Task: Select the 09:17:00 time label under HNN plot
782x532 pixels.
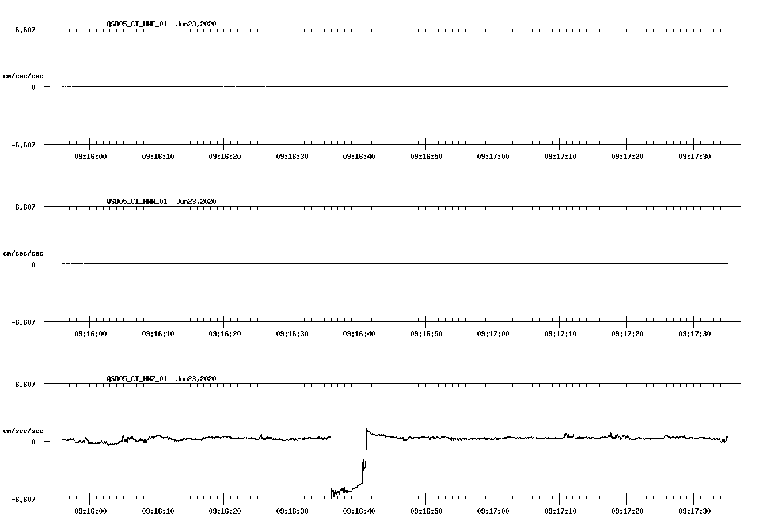Action: pos(493,334)
